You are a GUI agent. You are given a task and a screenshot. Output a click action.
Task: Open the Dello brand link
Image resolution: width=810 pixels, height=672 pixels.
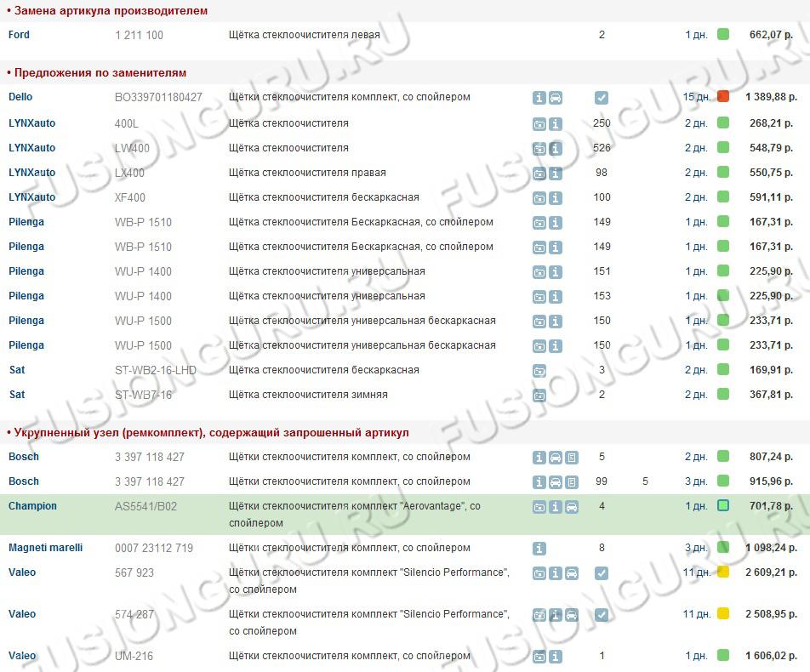click(x=20, y=97)
